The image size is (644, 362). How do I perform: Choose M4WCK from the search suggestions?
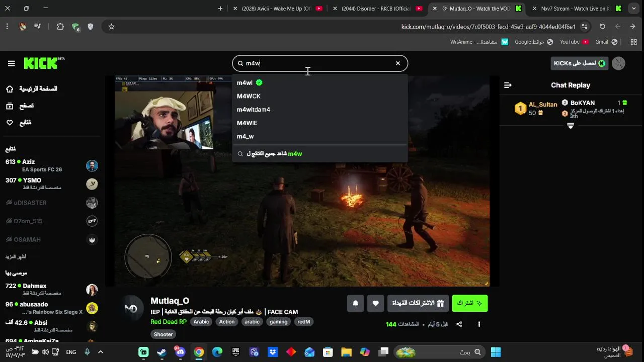click(x=320, y=96)
